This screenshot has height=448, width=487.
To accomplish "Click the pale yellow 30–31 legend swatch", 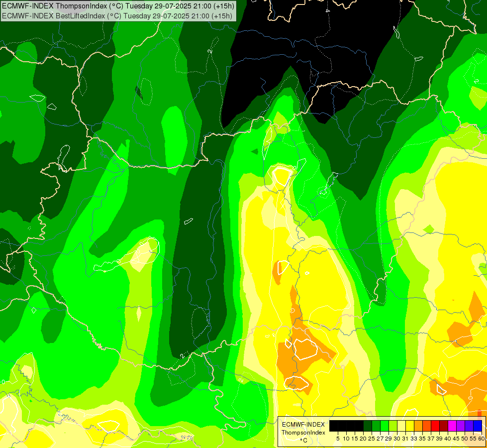I will [x=401, y=426].
